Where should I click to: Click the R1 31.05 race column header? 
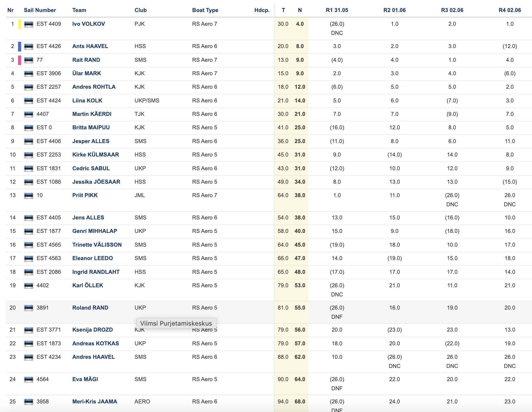(337, 10)
